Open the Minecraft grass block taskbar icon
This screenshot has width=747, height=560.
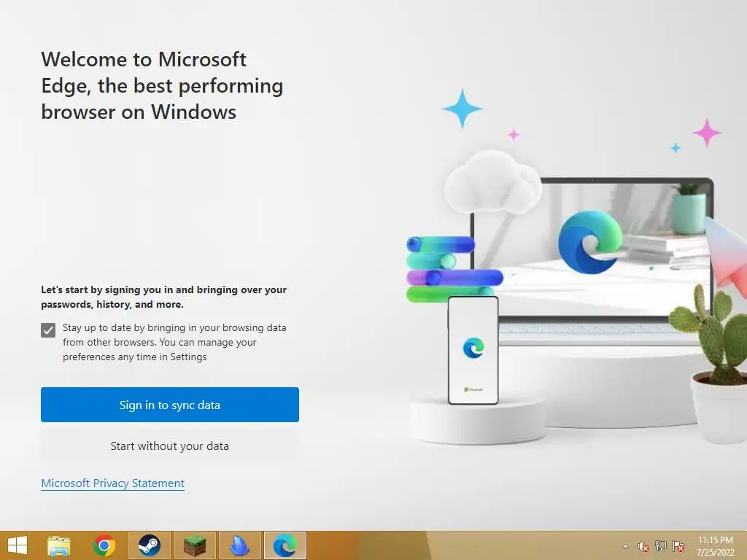click(194, 545)
